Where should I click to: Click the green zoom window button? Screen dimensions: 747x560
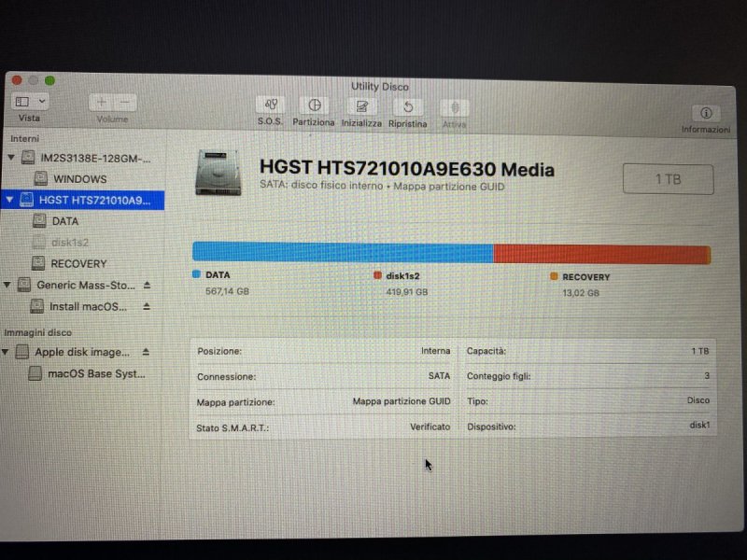(49, 80)
